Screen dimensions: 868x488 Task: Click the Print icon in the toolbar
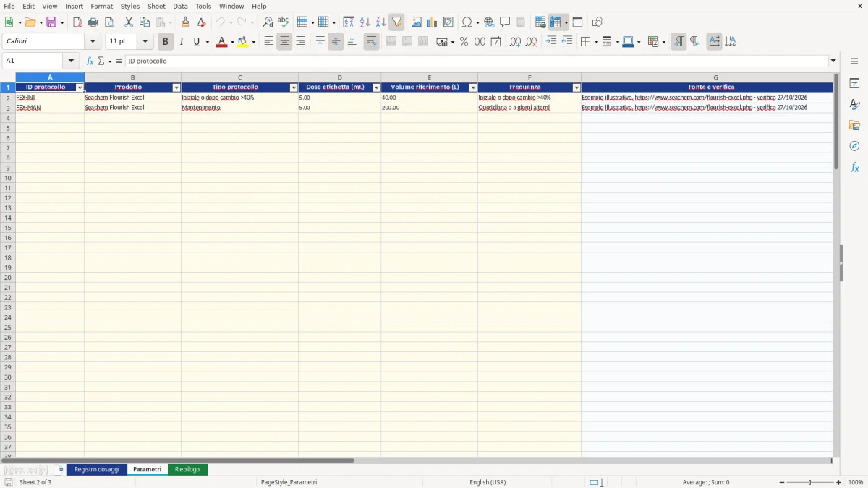[x=93, y=22]
